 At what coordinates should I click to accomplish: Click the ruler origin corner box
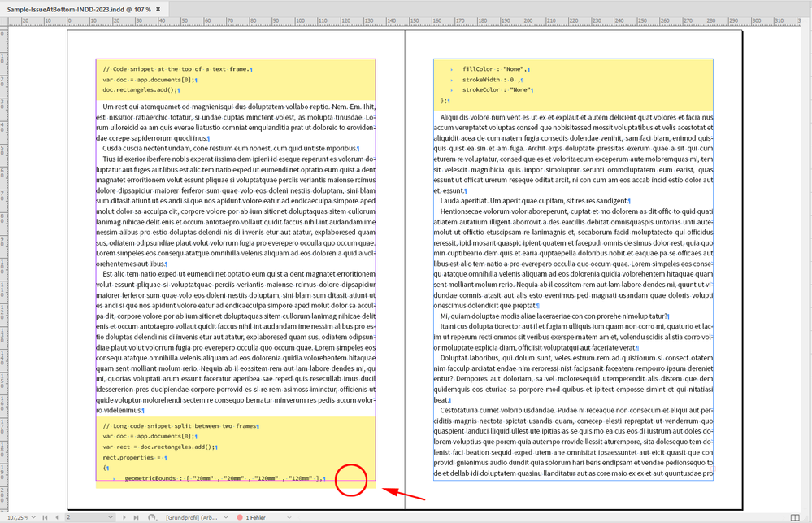[4, 21]
